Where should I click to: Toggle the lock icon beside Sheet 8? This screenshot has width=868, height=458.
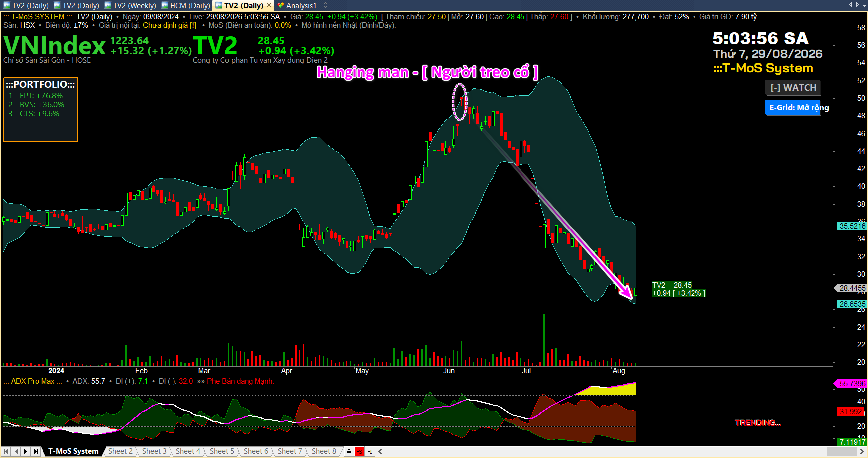point(349,452)
